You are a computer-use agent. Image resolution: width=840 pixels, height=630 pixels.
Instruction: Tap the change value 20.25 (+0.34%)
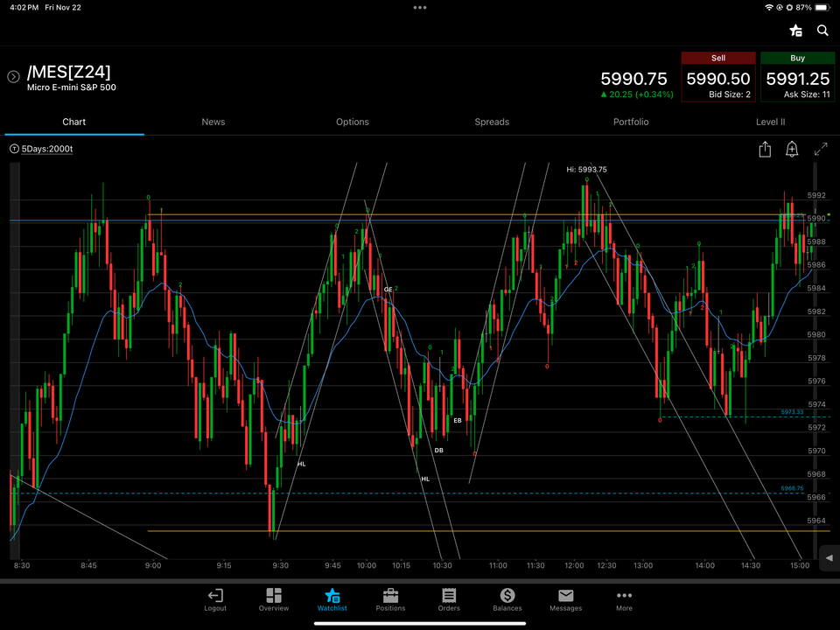pyautogui.click(x=637, y=94)
